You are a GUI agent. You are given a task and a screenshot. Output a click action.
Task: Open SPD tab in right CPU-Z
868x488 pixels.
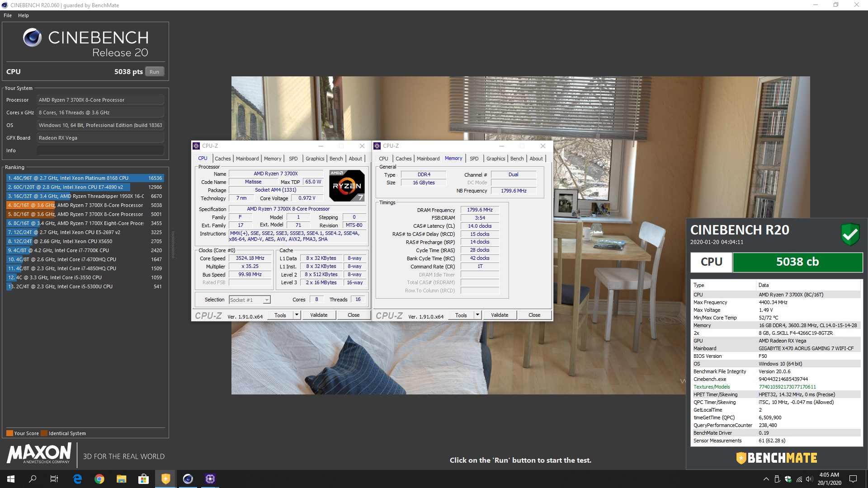pyautogui.click(x=474, y=159)
